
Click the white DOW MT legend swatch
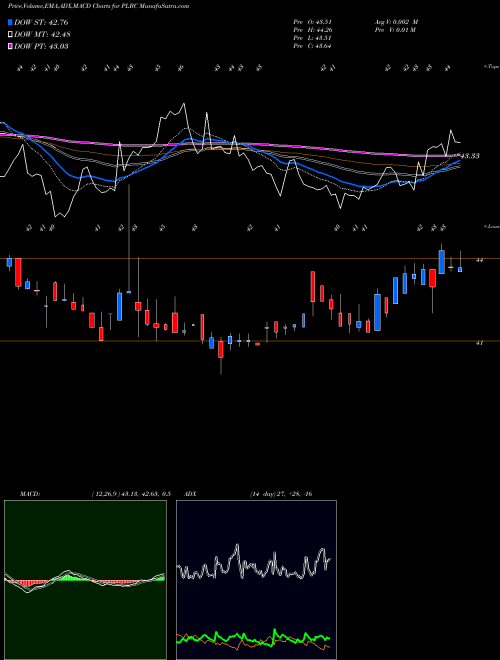click(x=11, y=35)
